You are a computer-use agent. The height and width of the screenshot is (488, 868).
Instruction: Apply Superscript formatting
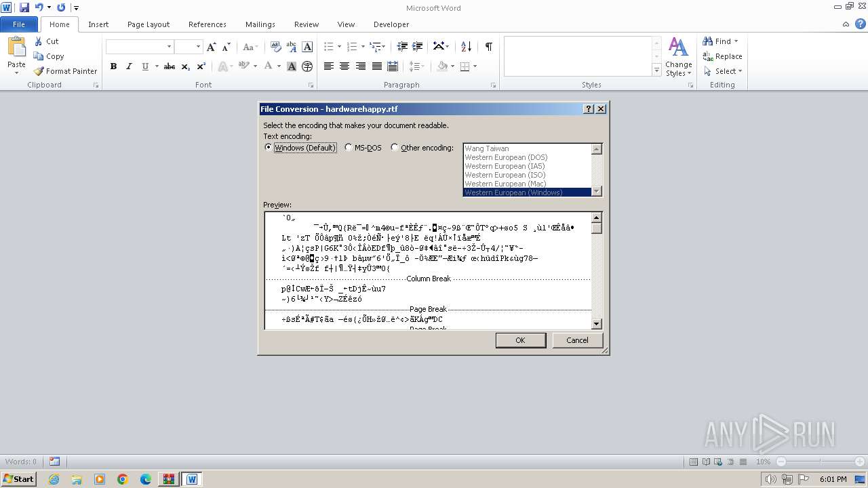pyautogui.click(x=201, y=66)
